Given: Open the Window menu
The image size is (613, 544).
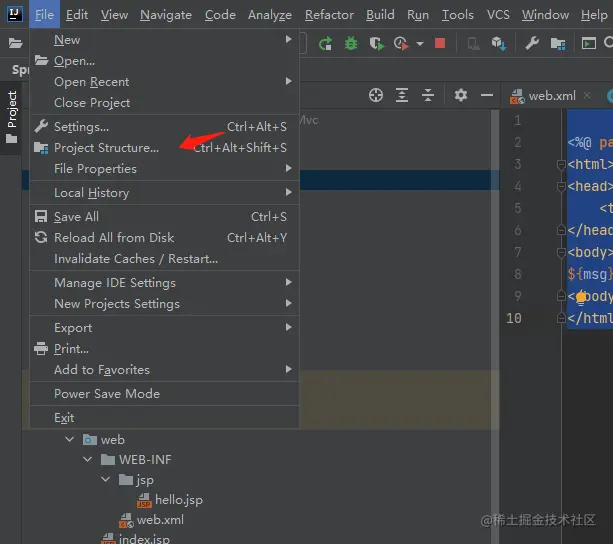Looking at the screenshot, I should pos(545,15).
